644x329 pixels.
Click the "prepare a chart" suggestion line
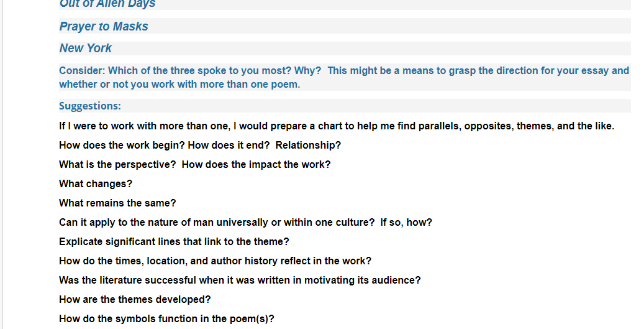click(337, 126)
